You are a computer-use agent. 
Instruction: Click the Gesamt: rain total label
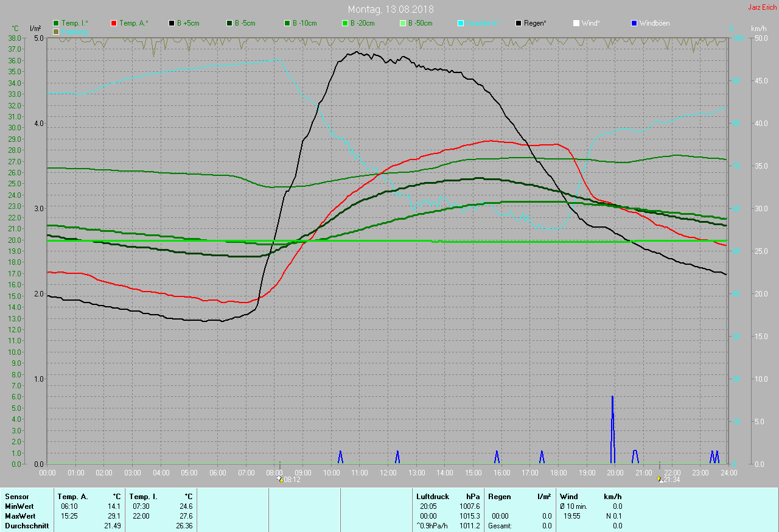pyautogui.click(x=500, y=525)
